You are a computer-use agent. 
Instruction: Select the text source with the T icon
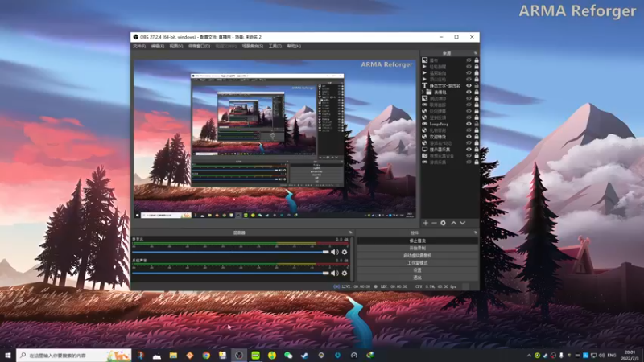tap(425, 86)
